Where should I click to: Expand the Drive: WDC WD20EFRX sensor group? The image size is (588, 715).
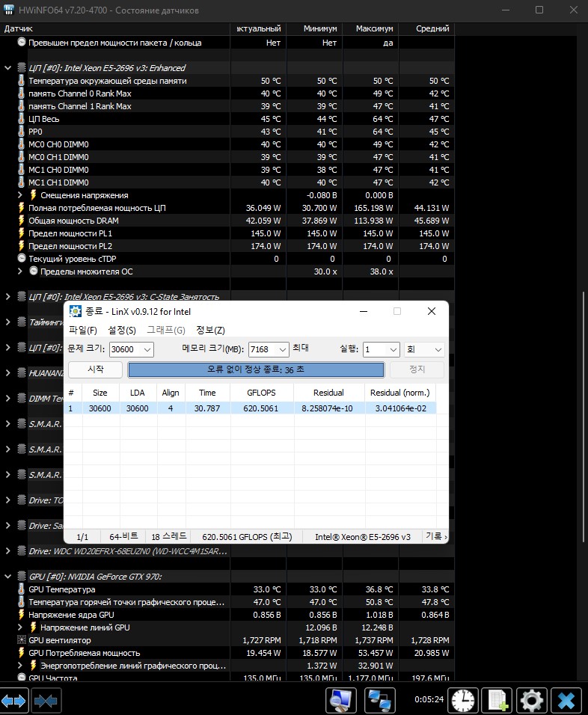pos(7,551)
